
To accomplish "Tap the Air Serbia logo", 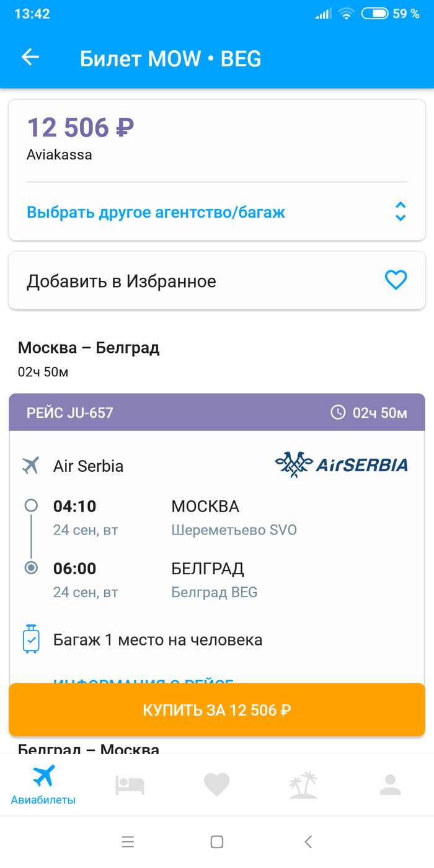I will [x=342, y=465].
